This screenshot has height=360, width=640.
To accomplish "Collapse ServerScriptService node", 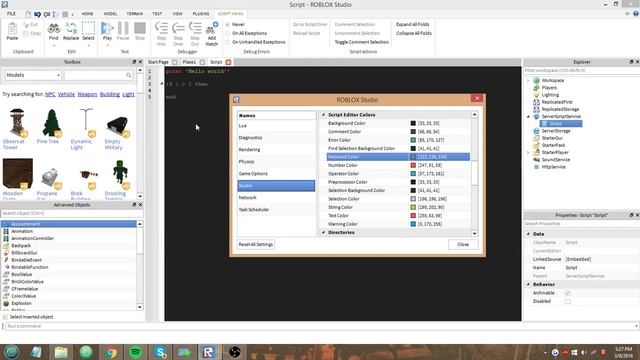I will click(528, 117).
